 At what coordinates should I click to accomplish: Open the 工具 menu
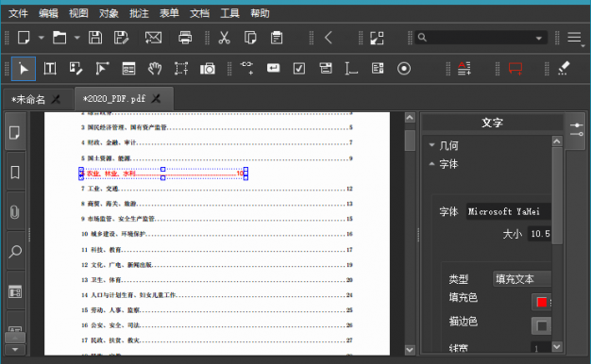tap(229, 13)
